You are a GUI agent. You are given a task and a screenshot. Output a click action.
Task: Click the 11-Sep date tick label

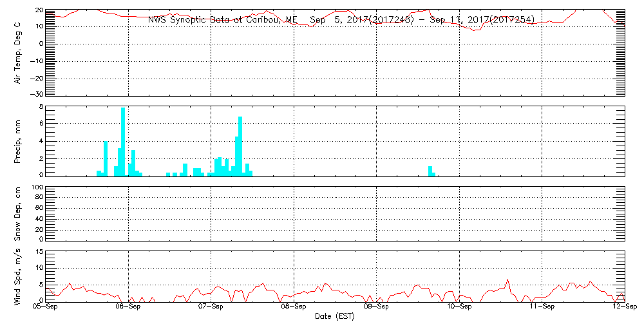[542, 307]
